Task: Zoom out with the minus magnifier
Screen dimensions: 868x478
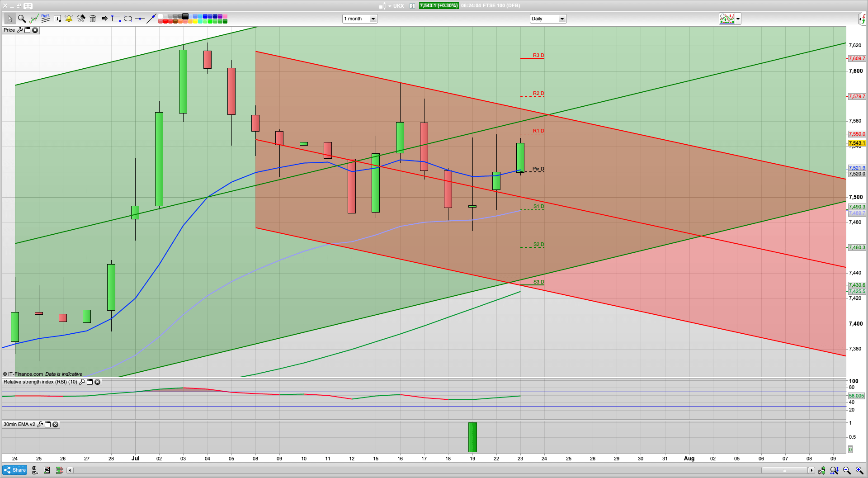Action: click(x=847, y=470)
